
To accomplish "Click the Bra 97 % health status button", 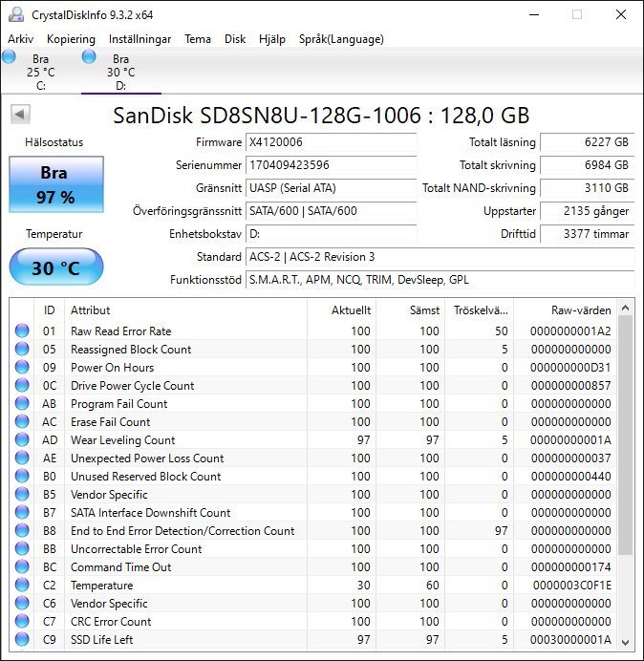I will point(56,184).
